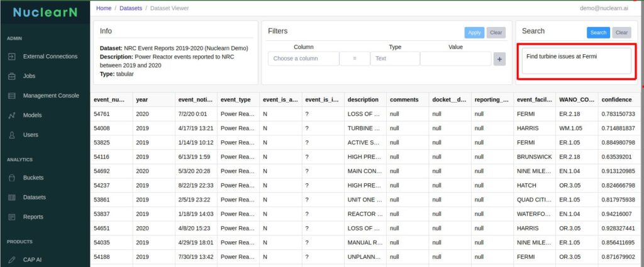
Task: Open the Jobs menu item
Action: [x=29, y=76]
